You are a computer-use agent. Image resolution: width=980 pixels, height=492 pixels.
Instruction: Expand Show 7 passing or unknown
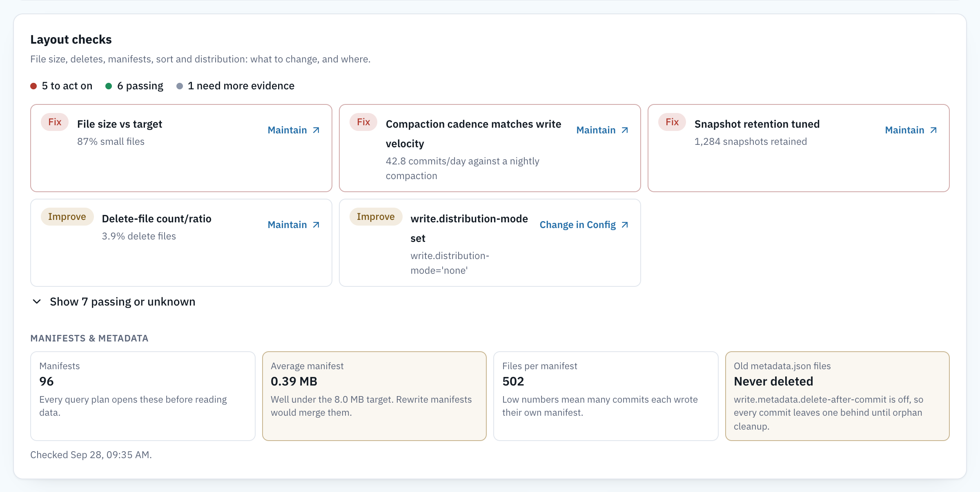[113, 302]
